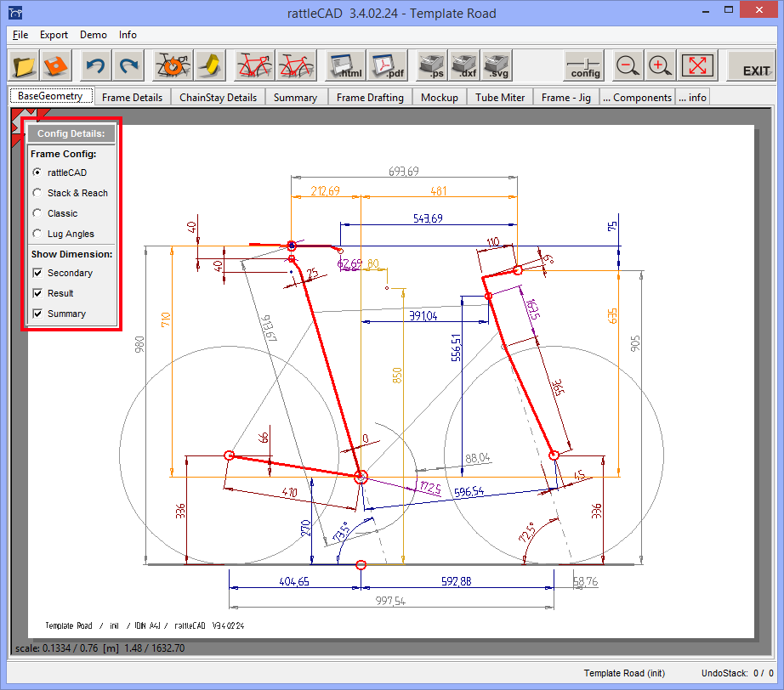Click the yellow pencil toolbar icon
Viewport: 784px width, 690px height.
pos(210,65)
